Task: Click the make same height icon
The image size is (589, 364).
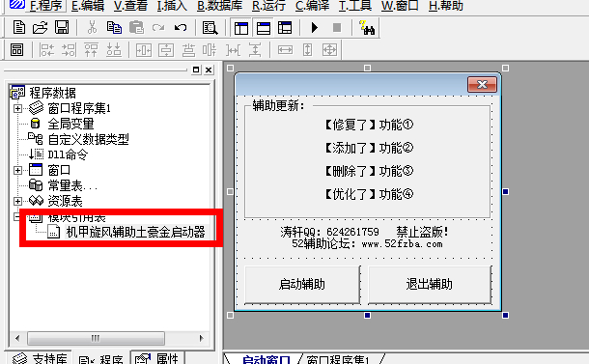Action: tap(307, 49)
